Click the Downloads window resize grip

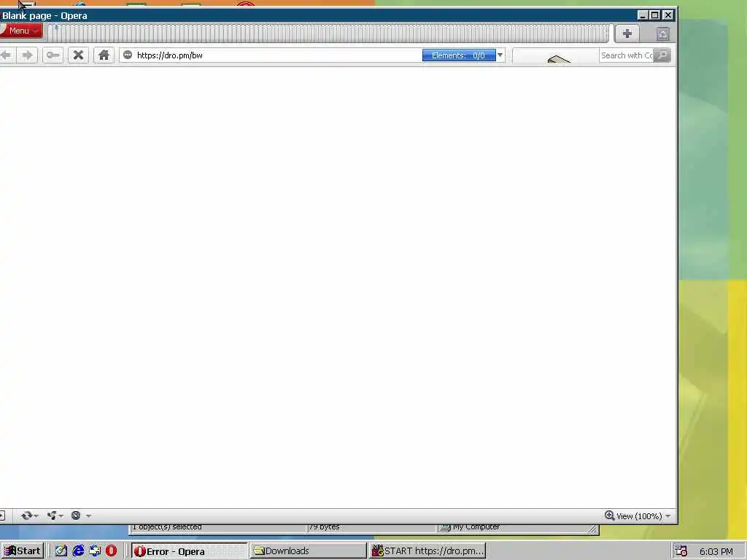[x=592, y=529]
